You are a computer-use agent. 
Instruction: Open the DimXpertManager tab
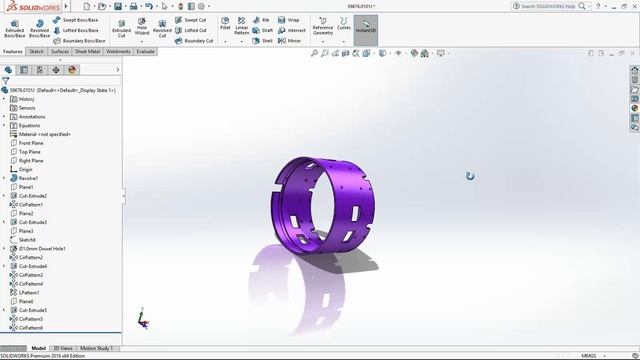click(x=56, y=70)
